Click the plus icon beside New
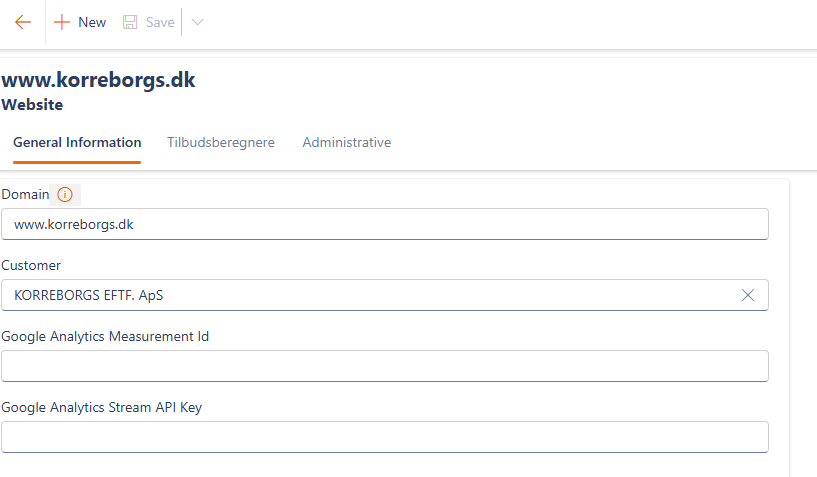This screenshot has height=477, width=817. pos(62,22)
